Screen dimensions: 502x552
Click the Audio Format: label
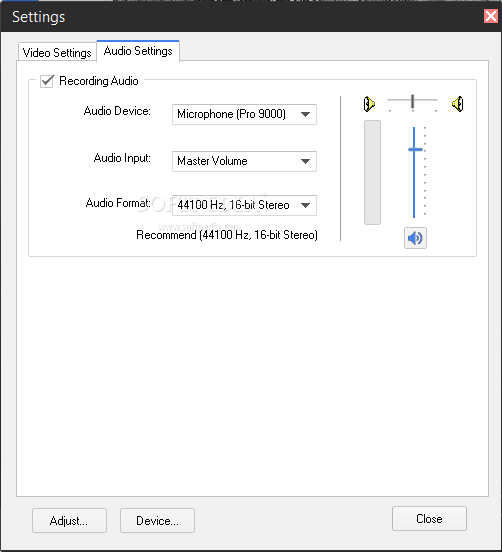118,203
